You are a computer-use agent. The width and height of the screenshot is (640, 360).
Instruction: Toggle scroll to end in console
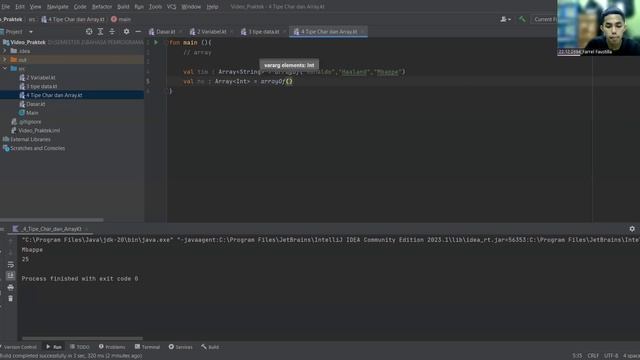coord(11,276)
